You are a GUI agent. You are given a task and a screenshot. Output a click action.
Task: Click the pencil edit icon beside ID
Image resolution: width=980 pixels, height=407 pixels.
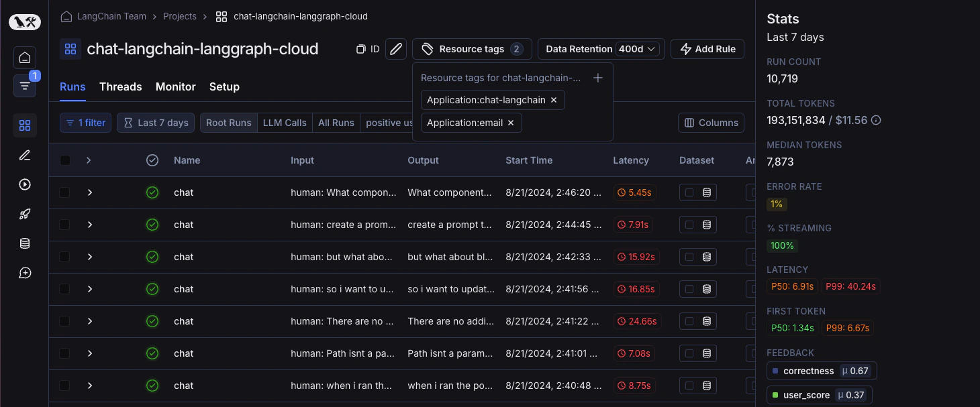click(396, 49)
